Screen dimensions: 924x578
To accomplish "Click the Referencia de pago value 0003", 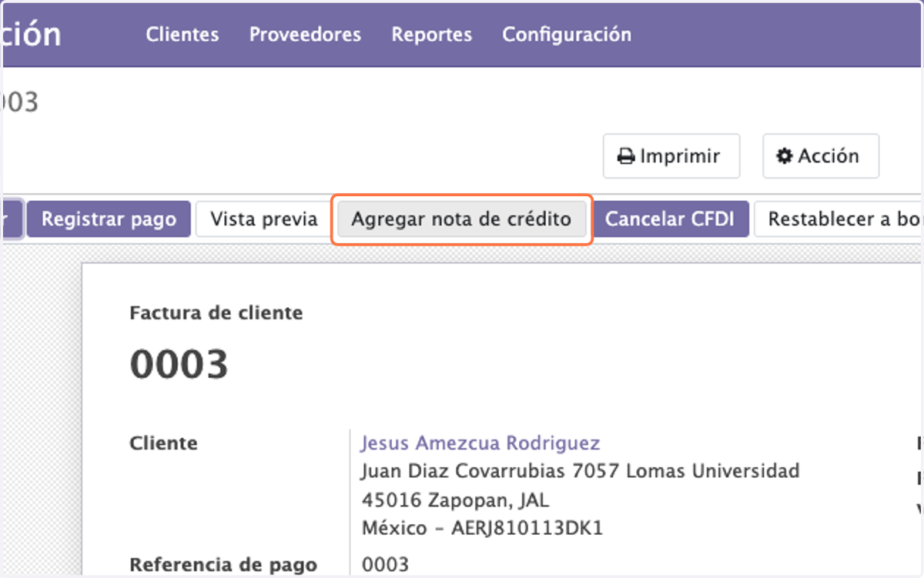I will [x=385, y=566].
